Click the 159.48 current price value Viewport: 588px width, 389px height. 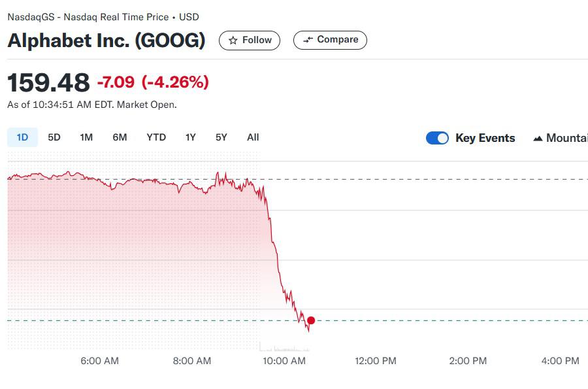click(x=48, y=82)
